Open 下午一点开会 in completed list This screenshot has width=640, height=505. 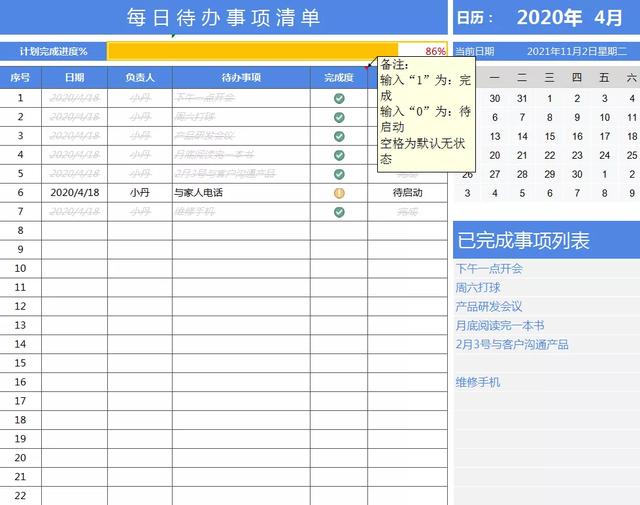click(489, 269)
